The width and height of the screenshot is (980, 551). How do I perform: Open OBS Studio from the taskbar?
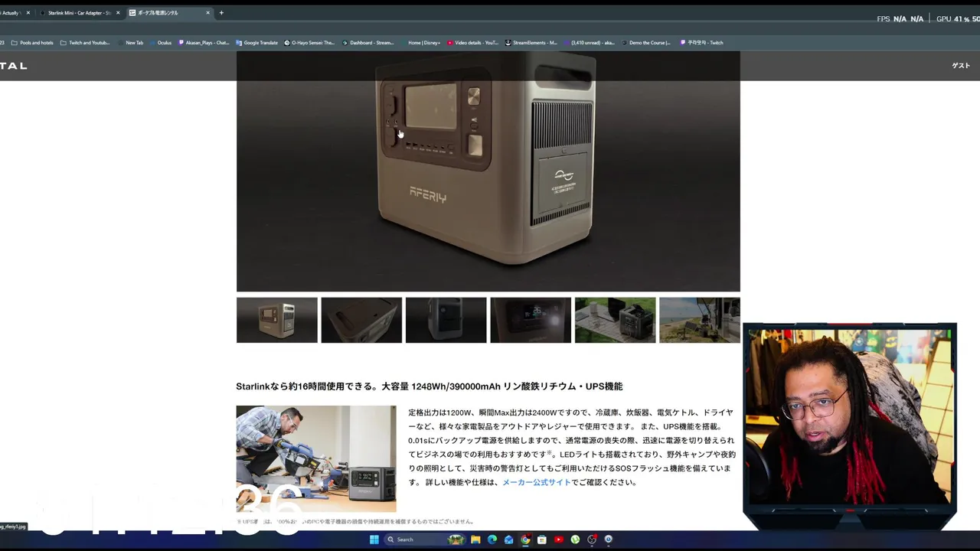pyautogui.click(x=592, y=540)
